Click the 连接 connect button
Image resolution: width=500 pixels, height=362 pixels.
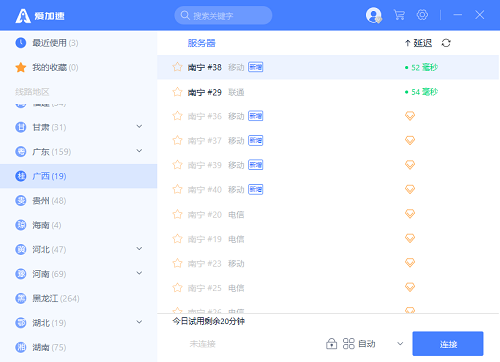tap(448, 344)
